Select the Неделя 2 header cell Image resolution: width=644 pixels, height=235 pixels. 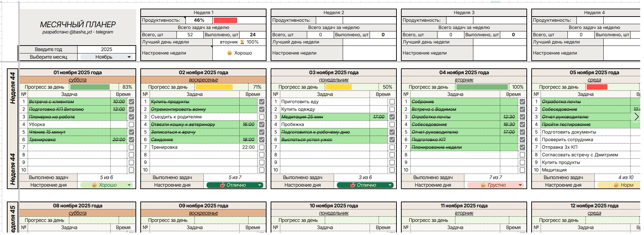pos(334,13)
